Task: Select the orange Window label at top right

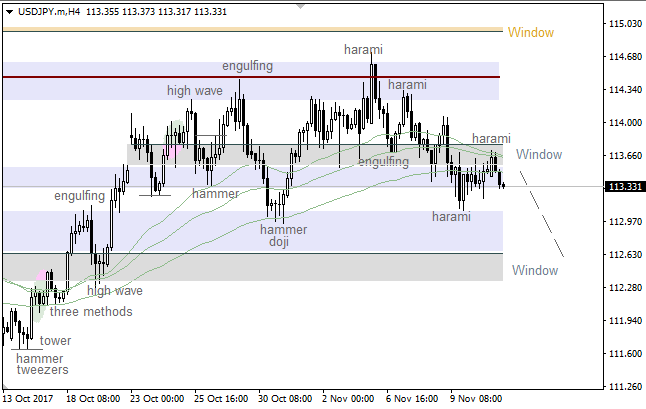Action: (x=530, y=32)
